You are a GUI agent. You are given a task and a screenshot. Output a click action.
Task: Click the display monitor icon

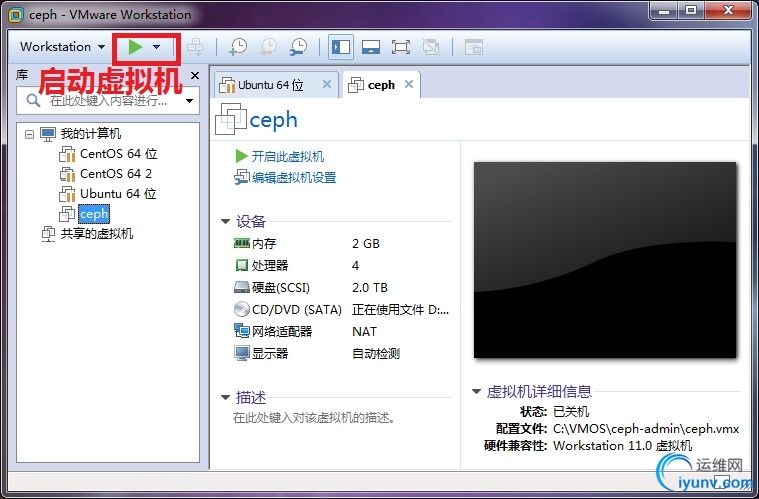point(242,353)
